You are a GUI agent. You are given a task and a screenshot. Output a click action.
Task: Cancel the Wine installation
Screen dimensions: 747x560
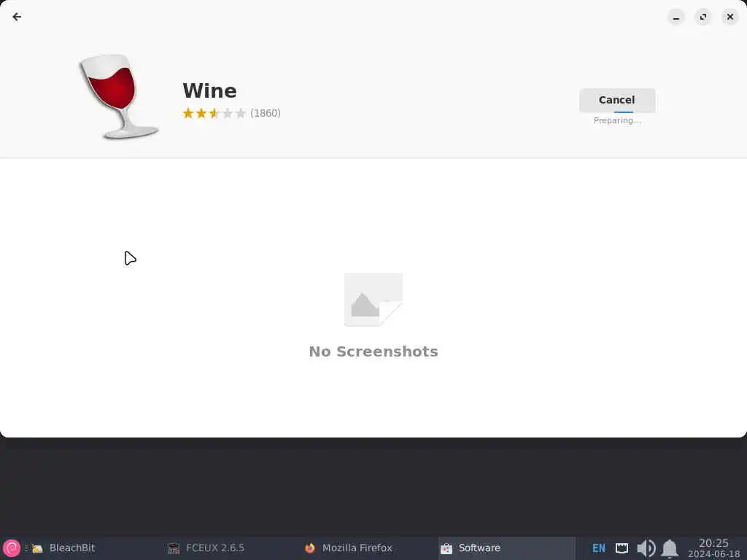tap(617, 100)
